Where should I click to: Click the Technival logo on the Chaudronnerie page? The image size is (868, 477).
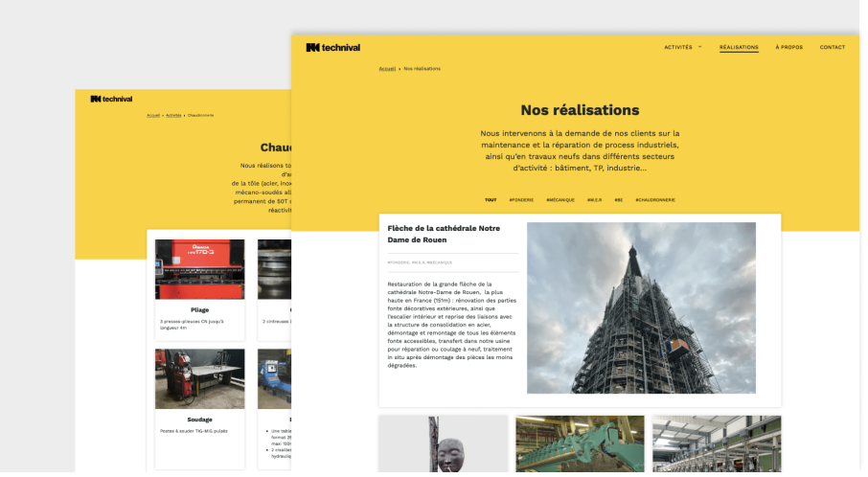[111, 99]
